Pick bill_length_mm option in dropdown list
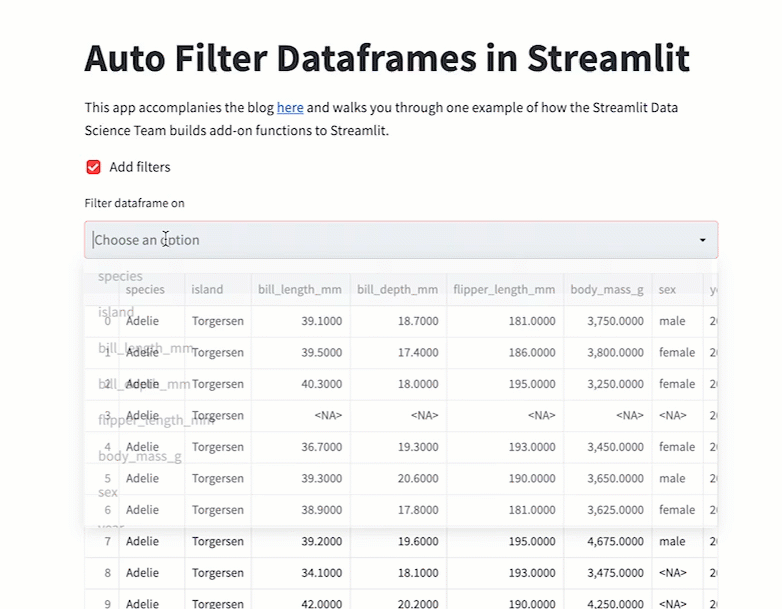Image resolution: width=782 pixels, height=609 pixels. click(x=145, y=348)
